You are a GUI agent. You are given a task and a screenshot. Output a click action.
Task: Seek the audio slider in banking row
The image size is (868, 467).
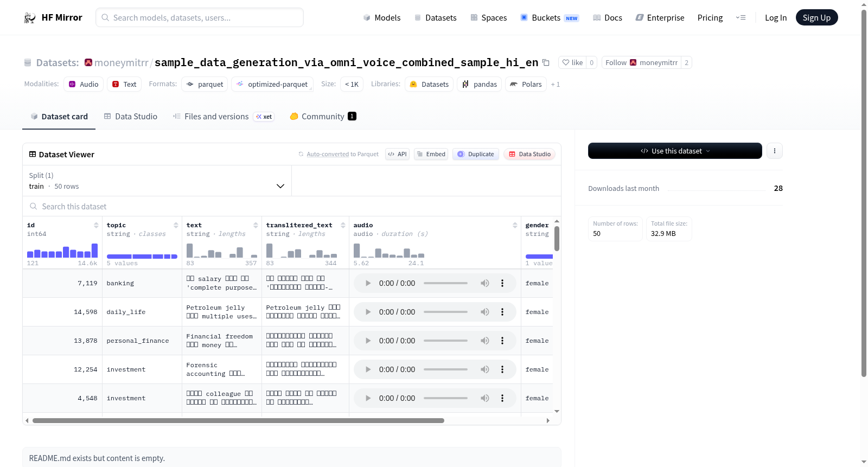(445, 283)
